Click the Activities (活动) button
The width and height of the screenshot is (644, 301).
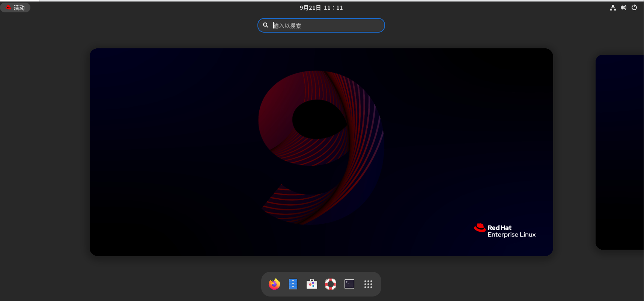(15, 7)
